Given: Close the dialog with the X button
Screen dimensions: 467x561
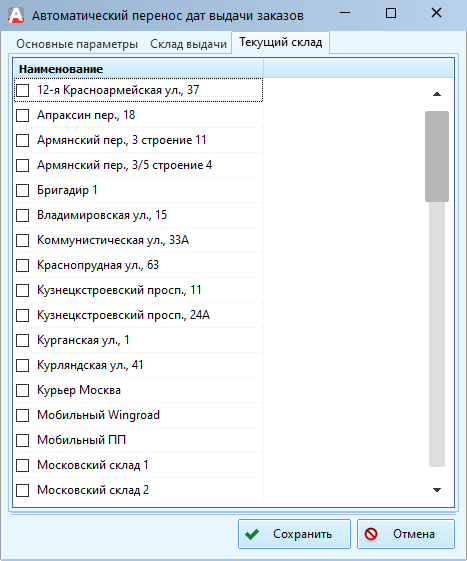Looking at the screenshot, I should [436, 13].
